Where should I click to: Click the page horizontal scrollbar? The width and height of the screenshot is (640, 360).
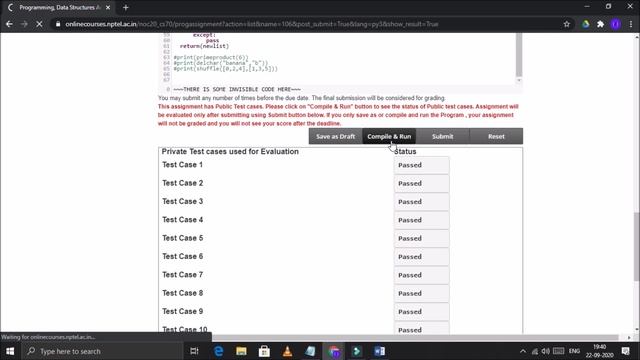pos(415,338)
